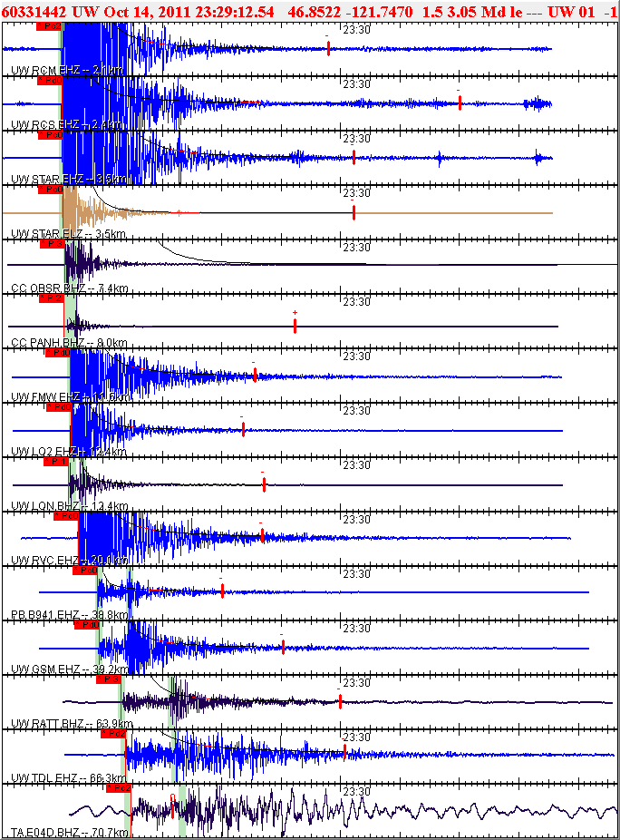Select the P pick flag on STAR ELZ trace
Image resolution: width=620 pixels, height=840 pixels.
point(49,190)
